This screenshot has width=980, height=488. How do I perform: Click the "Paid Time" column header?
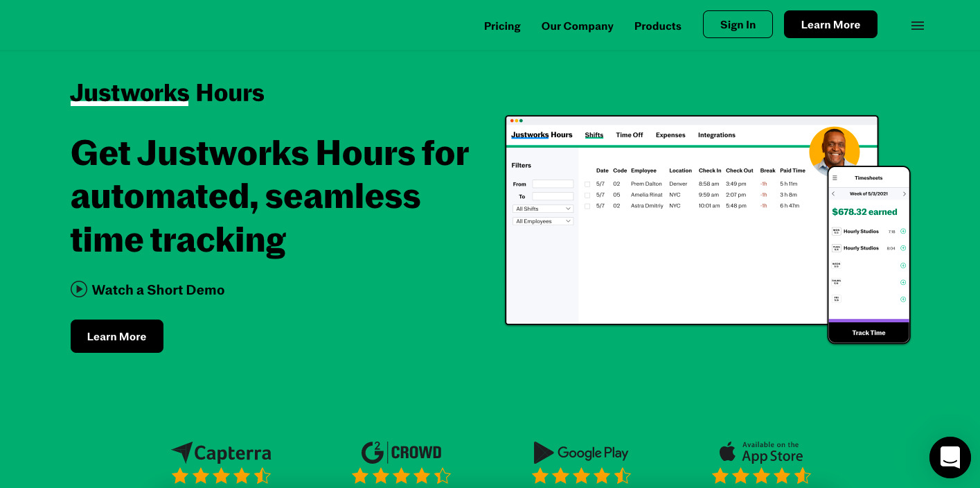(x=792, y=171)
